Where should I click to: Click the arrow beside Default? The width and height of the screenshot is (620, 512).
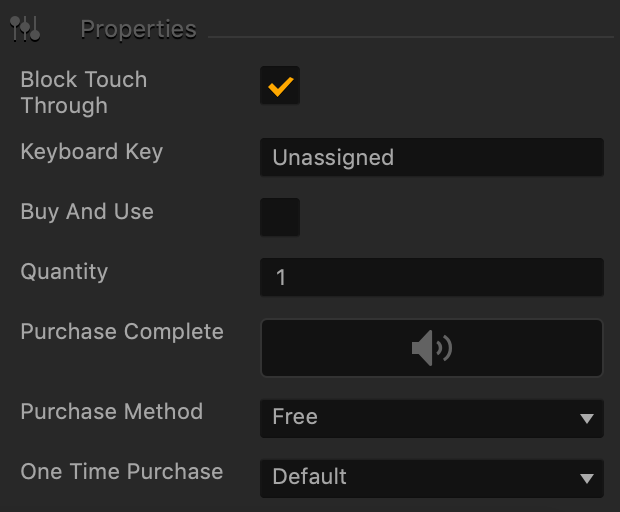coord(587,479)
